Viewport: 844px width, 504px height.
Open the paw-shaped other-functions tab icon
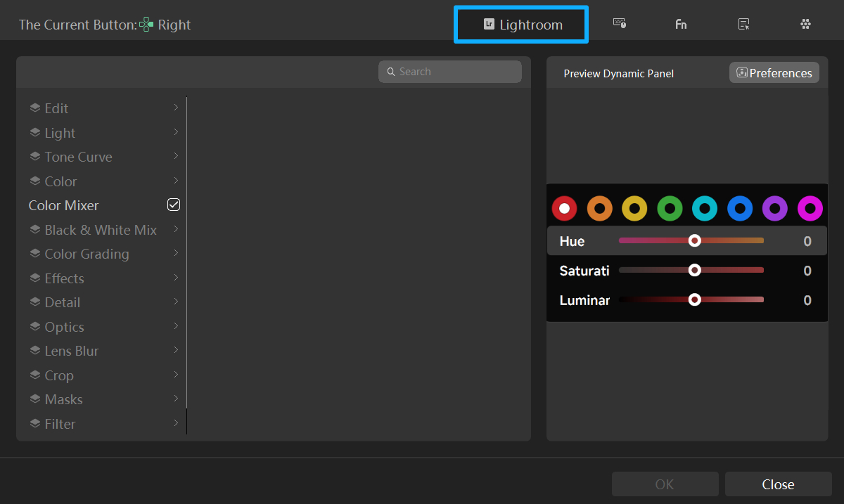[x=805, y=24]
